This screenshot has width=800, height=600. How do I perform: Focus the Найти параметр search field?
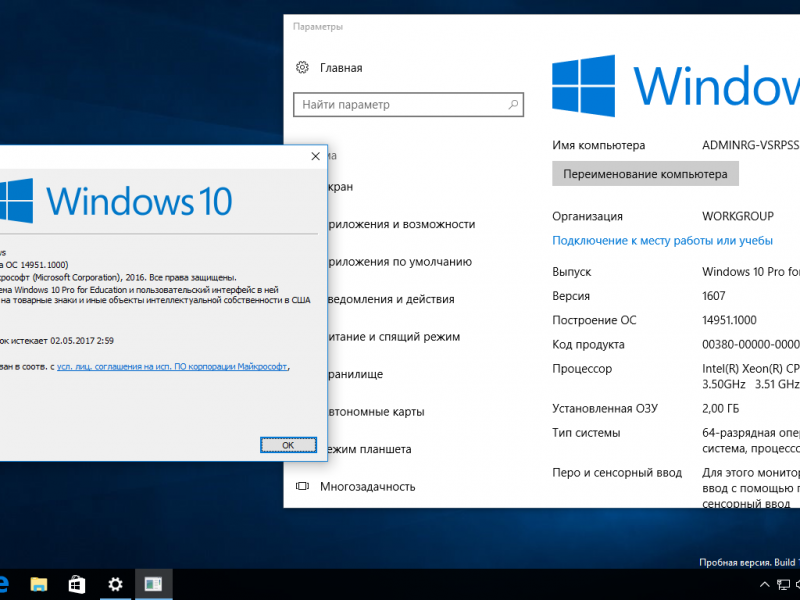[408, 105]
